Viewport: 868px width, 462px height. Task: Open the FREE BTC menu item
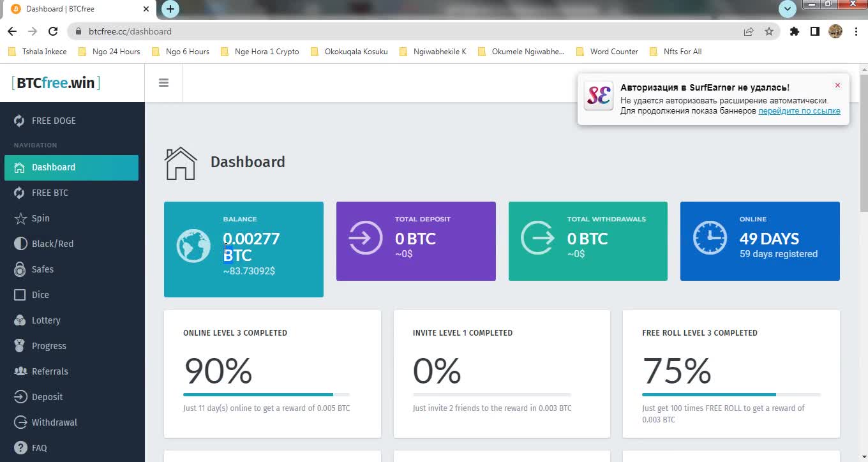pyautogui.click(x=71, y=193)
